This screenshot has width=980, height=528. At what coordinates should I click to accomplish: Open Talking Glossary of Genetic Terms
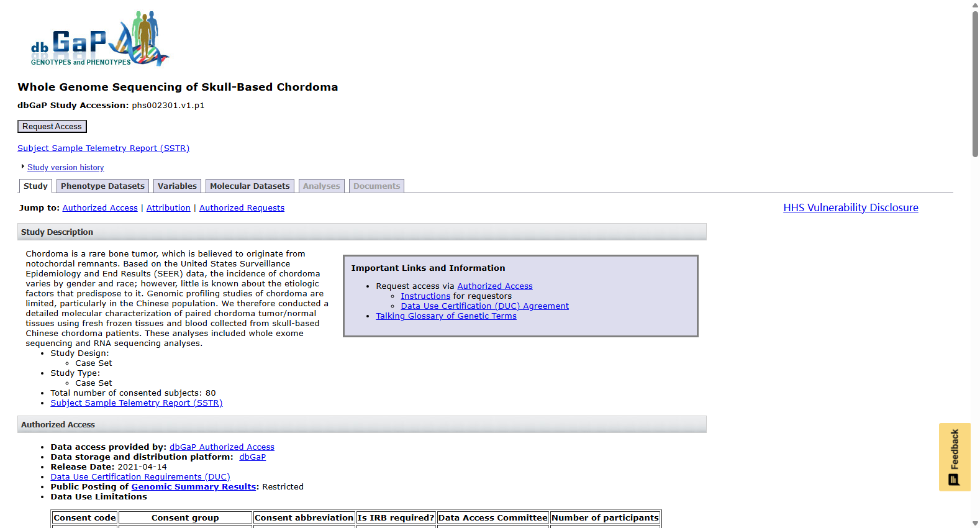point(446,316)
